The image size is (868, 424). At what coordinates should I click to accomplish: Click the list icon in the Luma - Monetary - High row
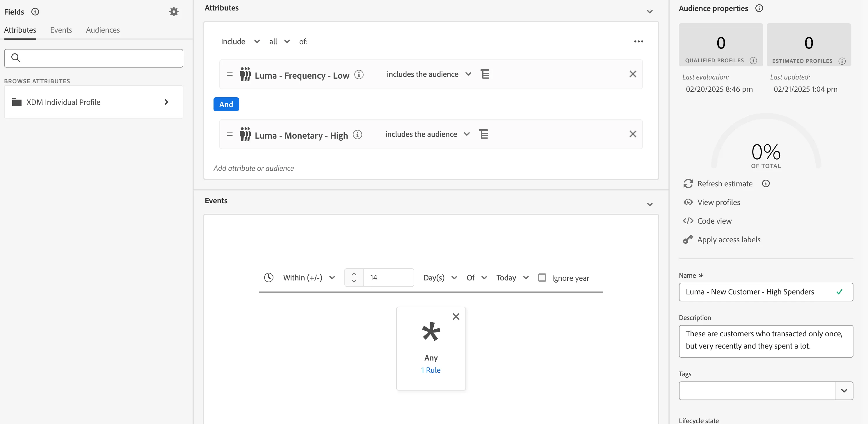(483, 134)
